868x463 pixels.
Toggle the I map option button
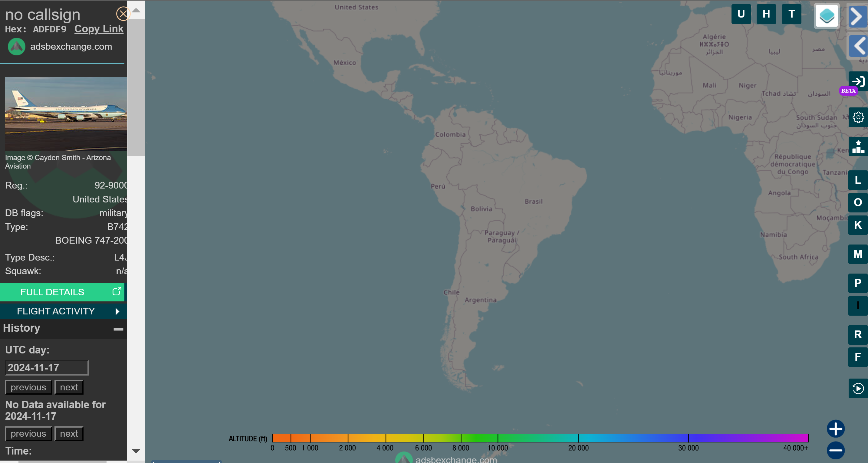pos(858,305)
